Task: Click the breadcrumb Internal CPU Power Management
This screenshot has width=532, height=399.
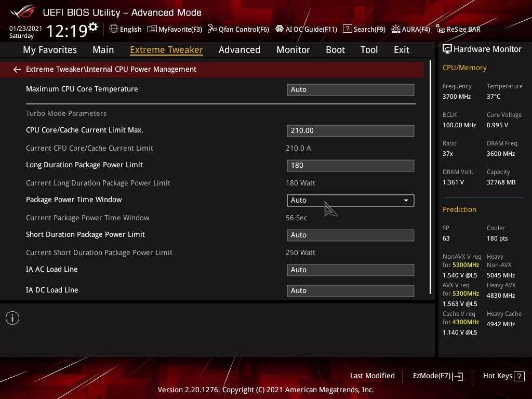Action: pos(141,69)
